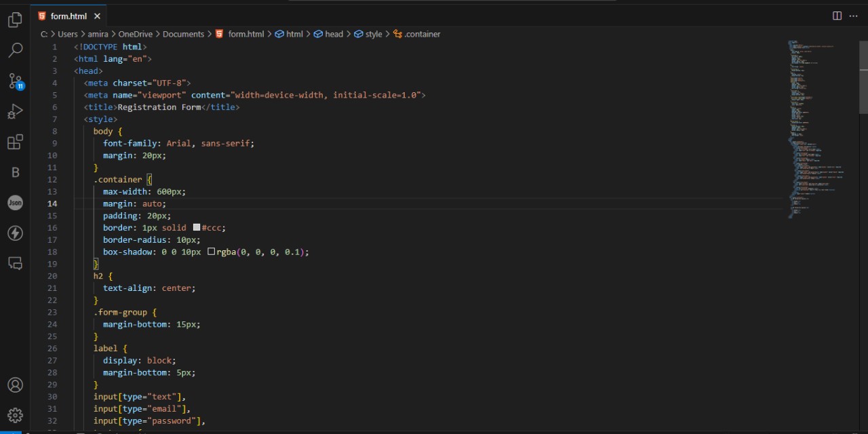Open the Json extension icon in activity bar

click(x=15, y=203)
